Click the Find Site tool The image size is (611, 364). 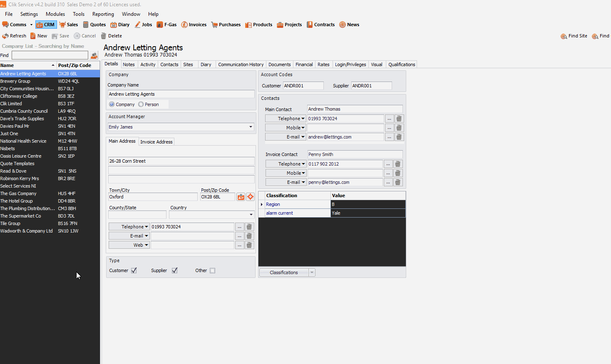click(574, 36)
